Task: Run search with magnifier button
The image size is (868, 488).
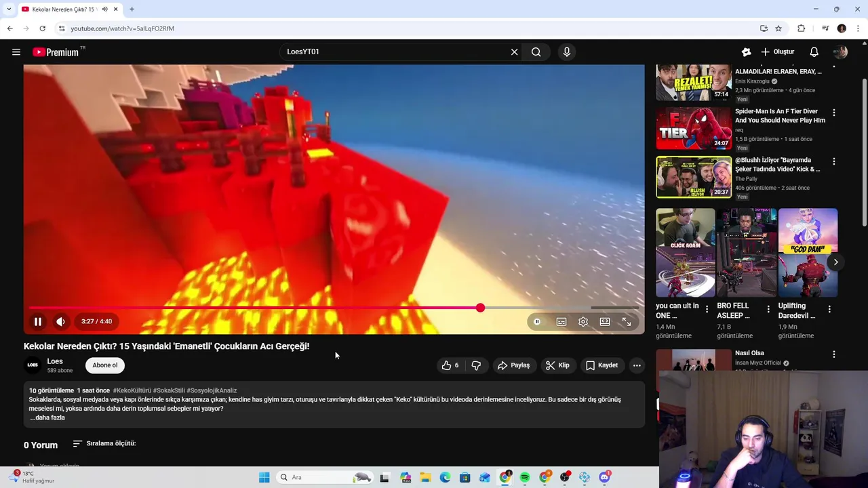Action: tap(536, 52)
